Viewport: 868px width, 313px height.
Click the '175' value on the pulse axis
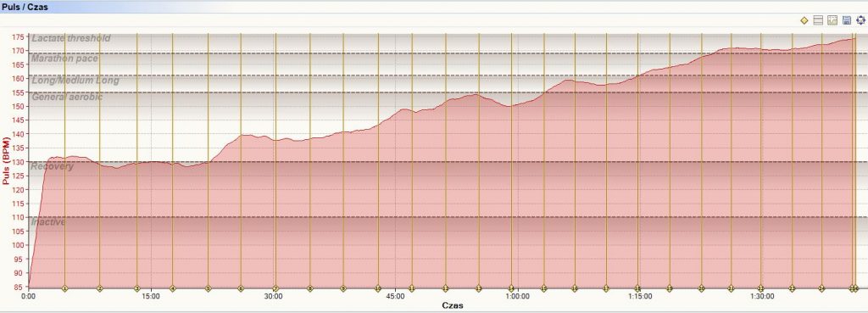click(x=19, y=37)
